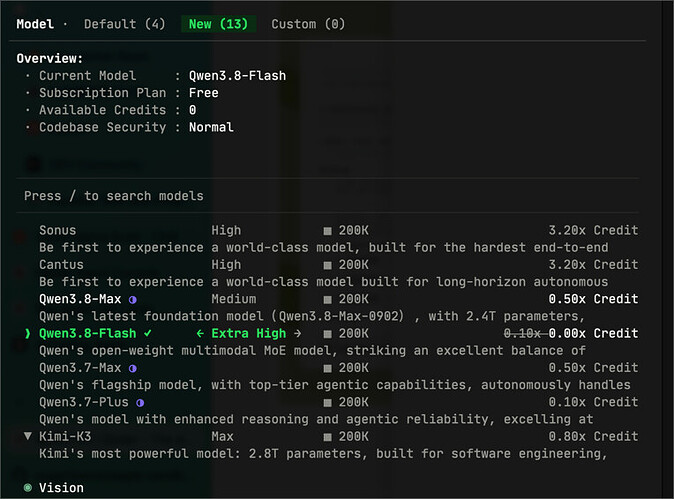The image size is (674, 499).
Task: Click the selection cursor beside Qwen3.8-Flash
Action: coord(28,334)
